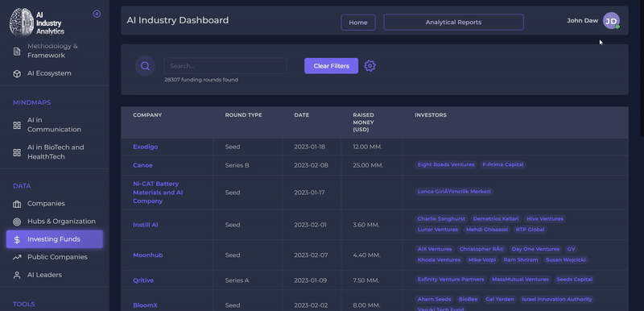
Task: Click Seeds Capital investor tag
Action: point(574,280)
